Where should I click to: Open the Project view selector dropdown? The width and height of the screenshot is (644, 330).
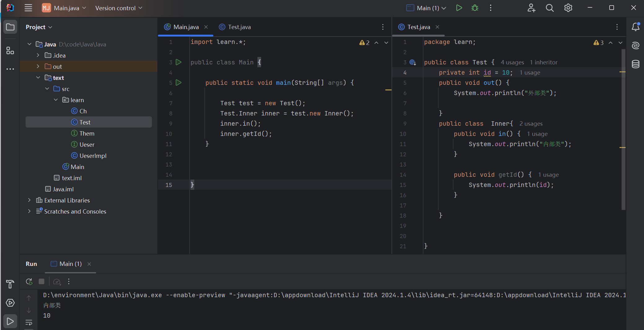39,27
